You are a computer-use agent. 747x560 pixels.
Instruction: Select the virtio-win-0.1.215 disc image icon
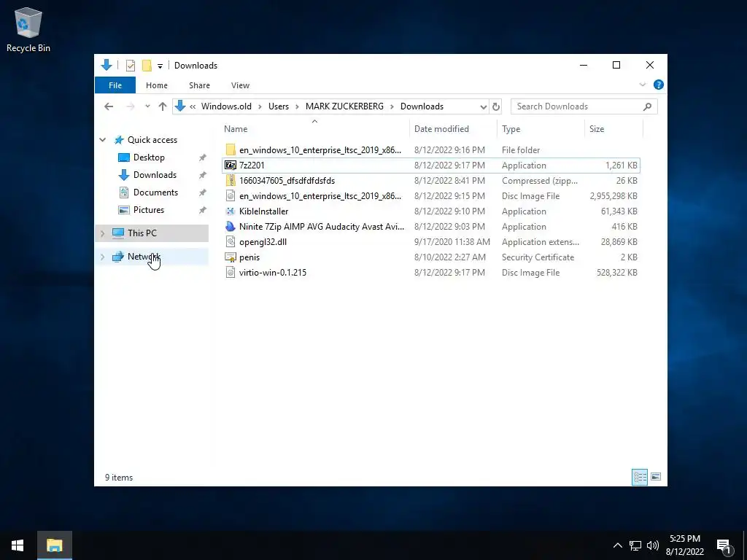(231, 273)
